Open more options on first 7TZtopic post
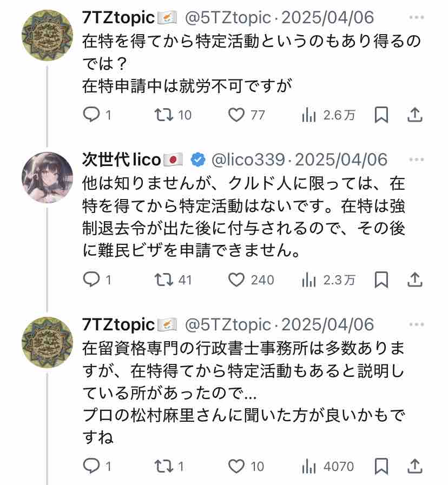This screenshot has width=448, height=485. [416, 18]
